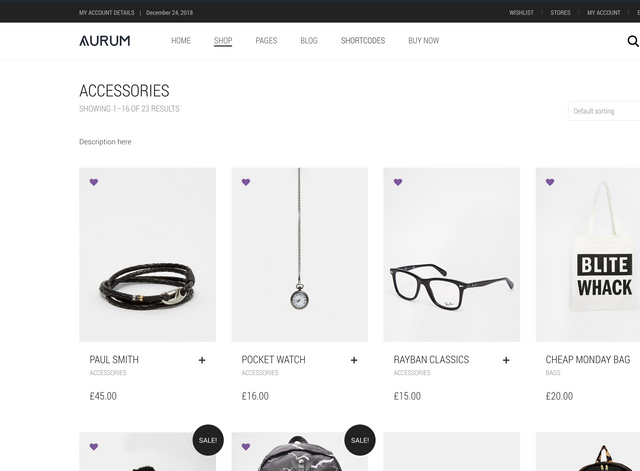Add Paul Smith to cart with plus icon
The width and height of the screenshot is (640, 471).
pos(202,360)
